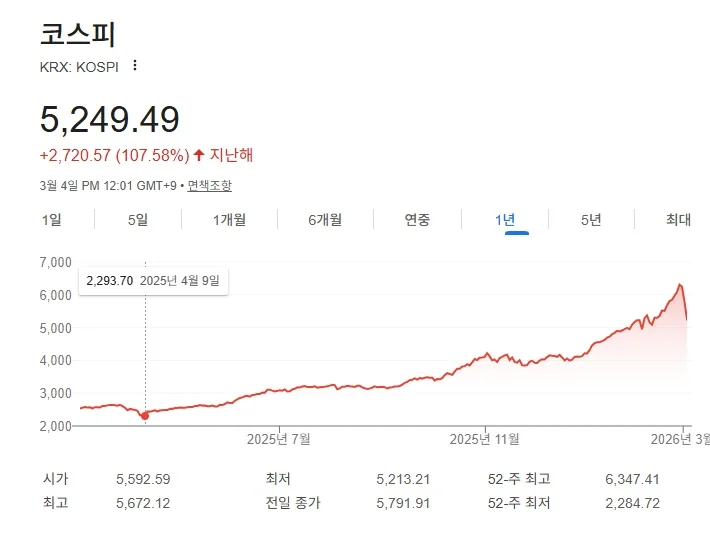Screen dimensions: 710x551
Task: Select the 1개월 range tab
Action: pos(230,220)
